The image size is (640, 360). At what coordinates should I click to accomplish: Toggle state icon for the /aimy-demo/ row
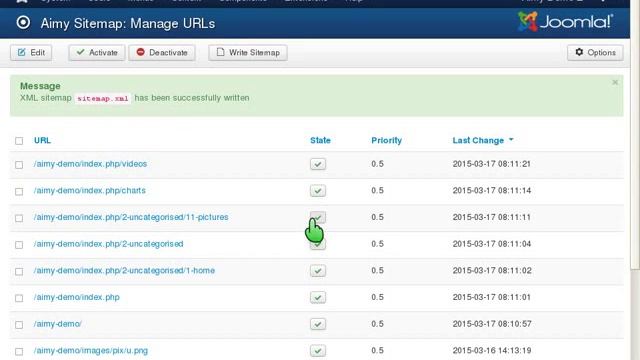(x=318, y=324)
